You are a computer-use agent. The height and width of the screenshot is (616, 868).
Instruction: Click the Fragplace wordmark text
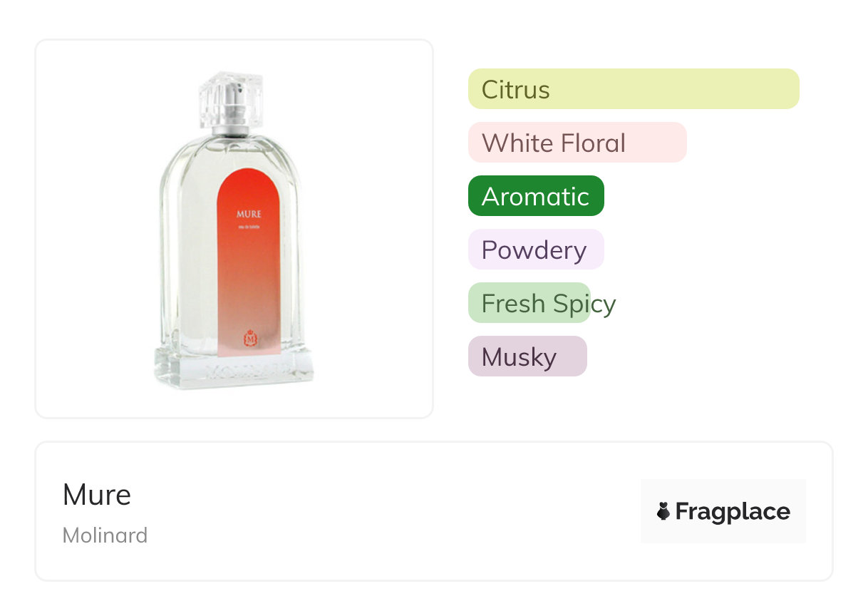733,511
